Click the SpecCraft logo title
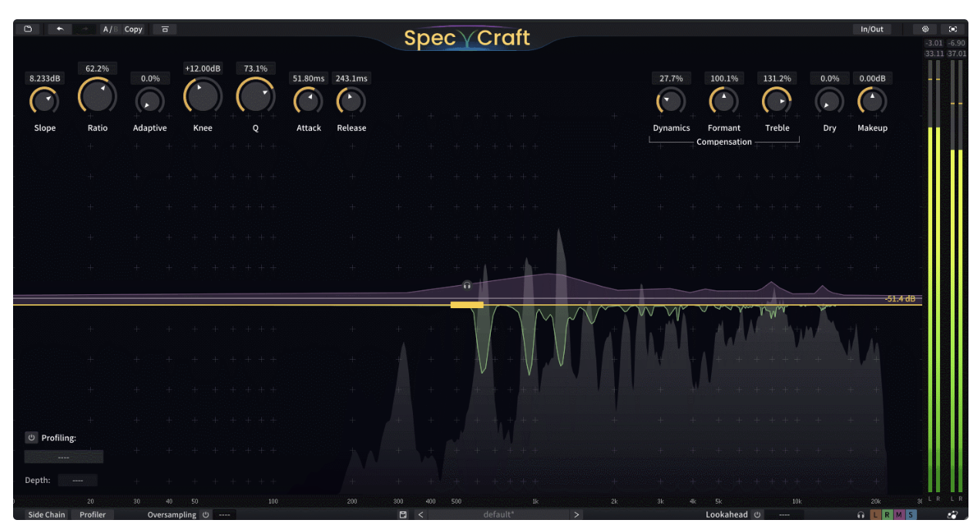980x530 pixels. click(x=467, y=38)
